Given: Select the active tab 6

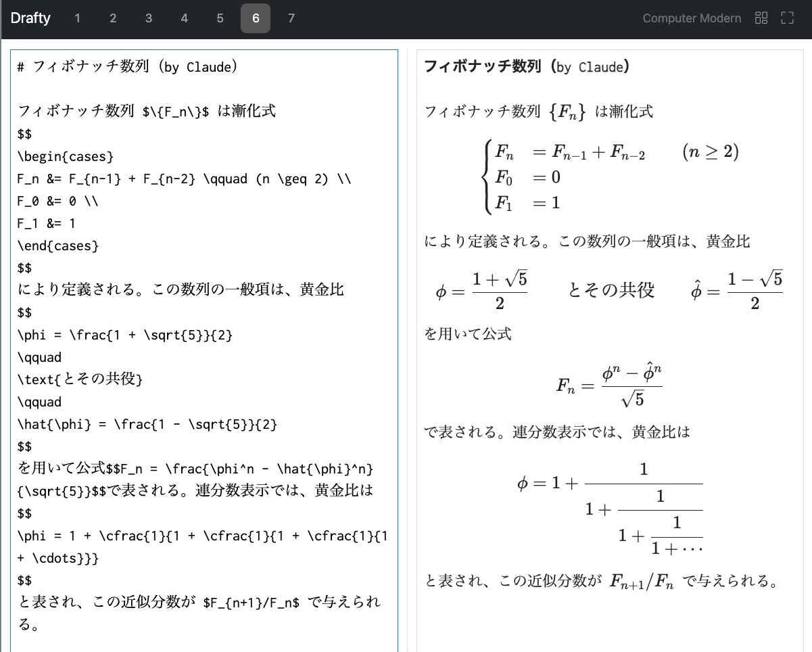Looking at the screenshot, I should [256, 18].
